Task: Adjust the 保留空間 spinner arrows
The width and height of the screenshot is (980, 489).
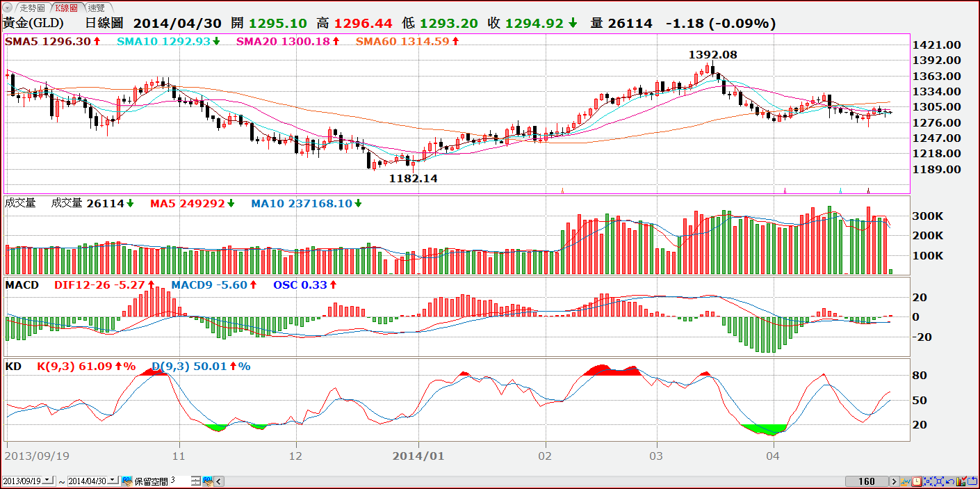Action: (196, 481)
